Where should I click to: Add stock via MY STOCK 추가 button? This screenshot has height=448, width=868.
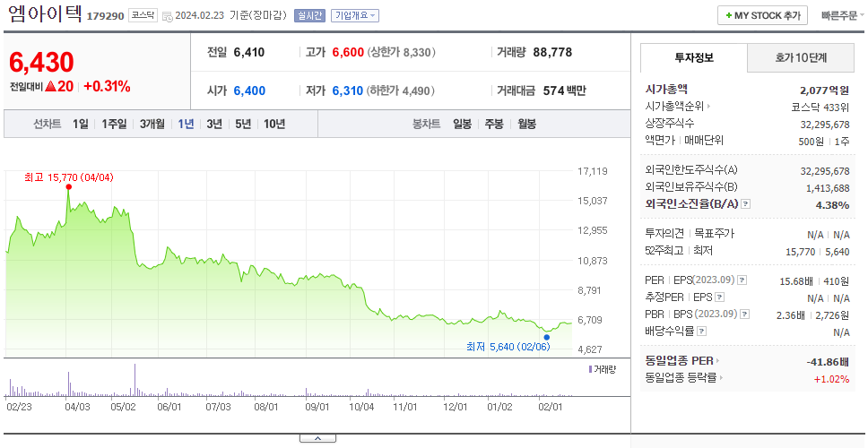click(762, 15)
